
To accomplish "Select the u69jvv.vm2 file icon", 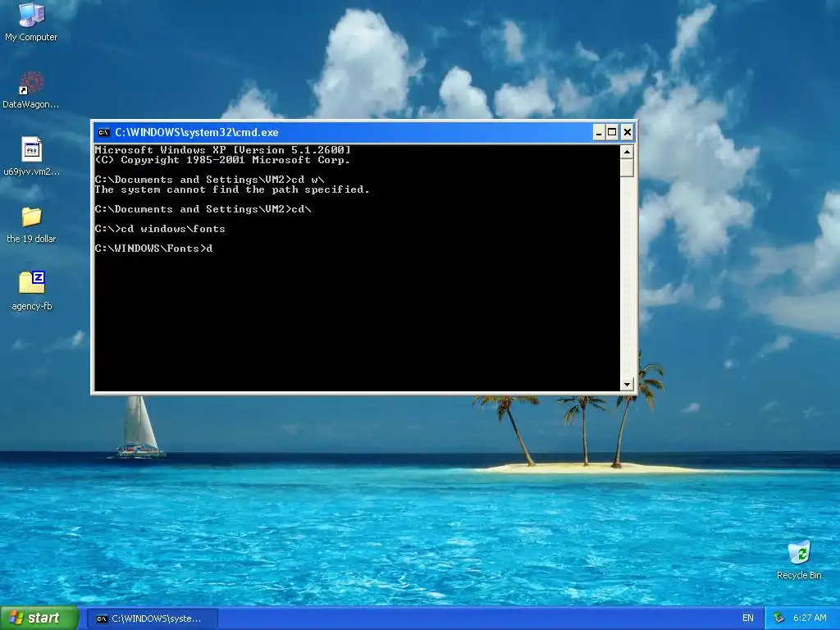I will click(31, 156).
